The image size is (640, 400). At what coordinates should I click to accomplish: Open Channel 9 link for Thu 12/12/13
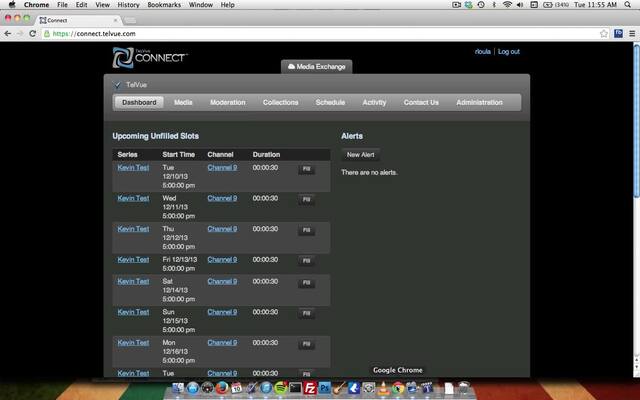tap(222, 229)
